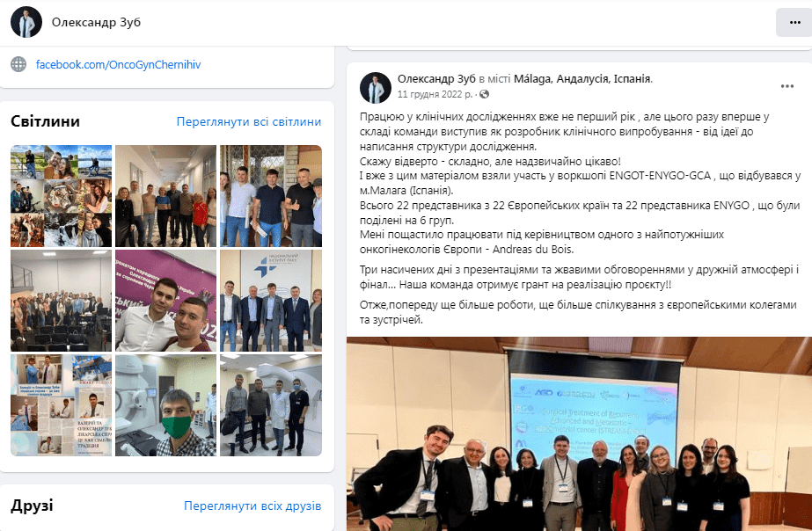Open the Переглянути всіх друзів link
The height and width of the screenshot is (531, 812).
[x=252, y=506]
